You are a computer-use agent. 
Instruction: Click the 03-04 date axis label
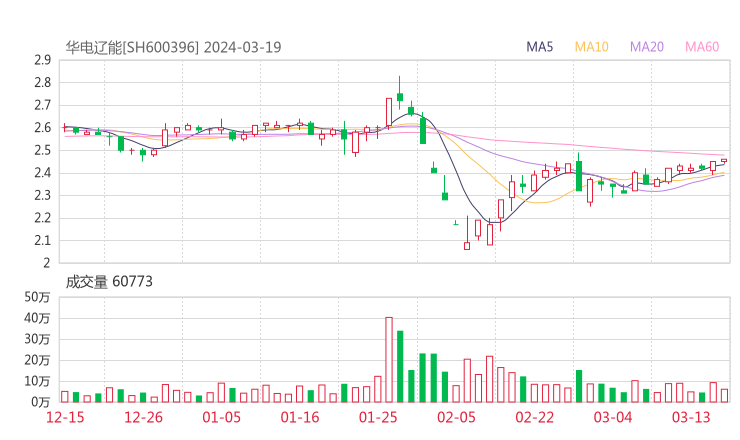[x=613, y=417]
